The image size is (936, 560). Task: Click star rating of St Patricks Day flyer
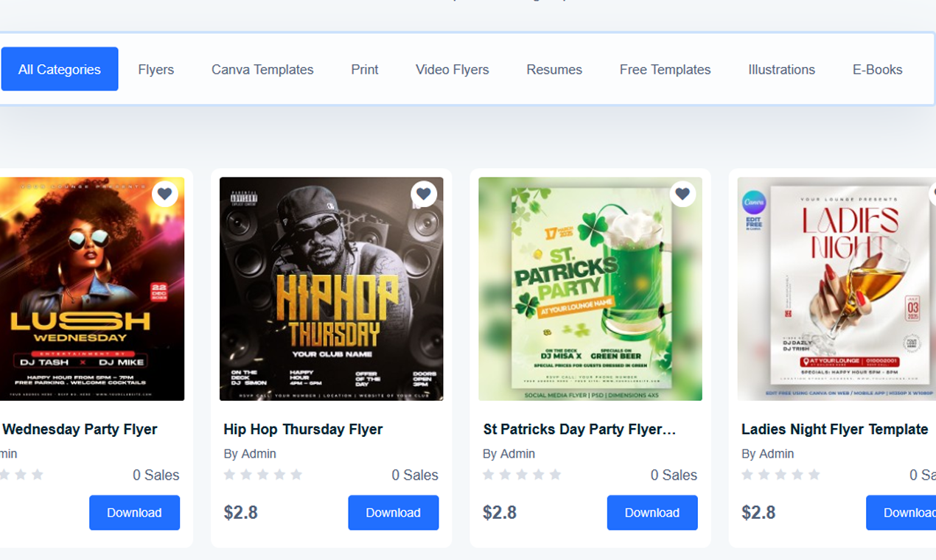(522, 475)
